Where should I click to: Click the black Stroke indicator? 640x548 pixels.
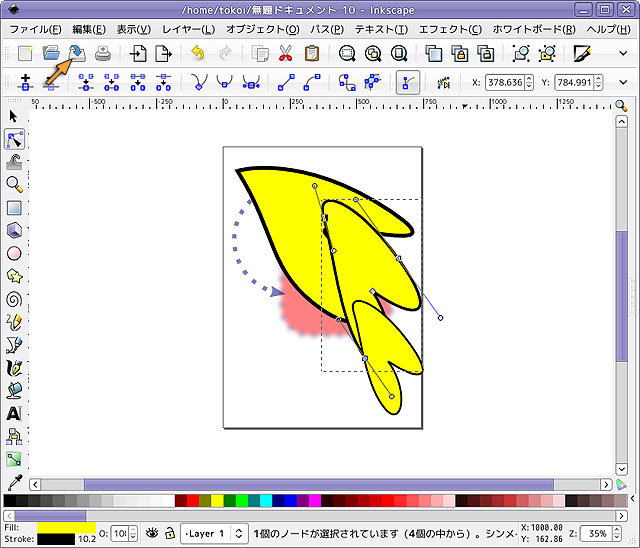66,540
